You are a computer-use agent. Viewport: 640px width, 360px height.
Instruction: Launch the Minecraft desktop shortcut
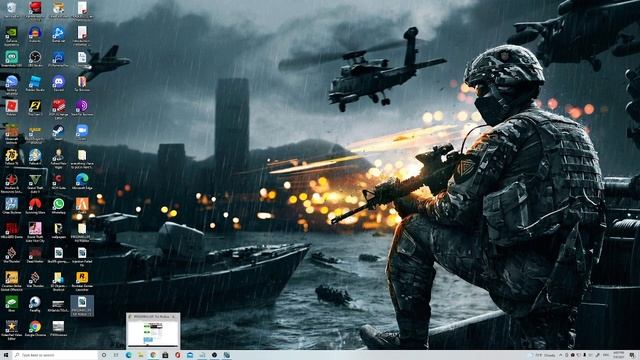click(11, 133)
